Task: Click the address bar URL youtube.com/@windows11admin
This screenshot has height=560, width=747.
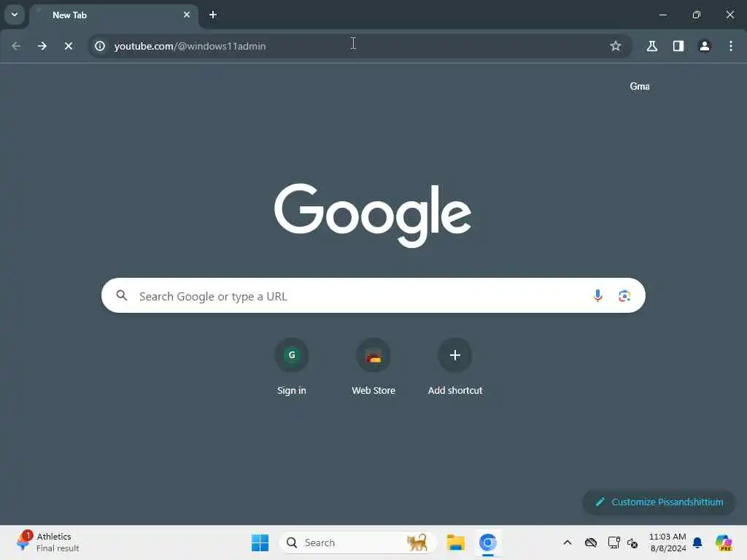Action: (x=190, y=46)
